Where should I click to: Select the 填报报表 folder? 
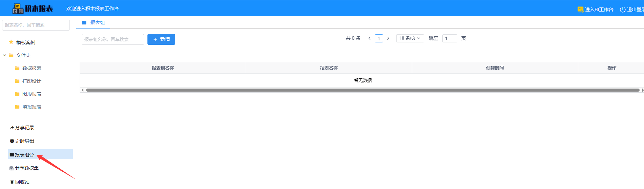[32, 107]
